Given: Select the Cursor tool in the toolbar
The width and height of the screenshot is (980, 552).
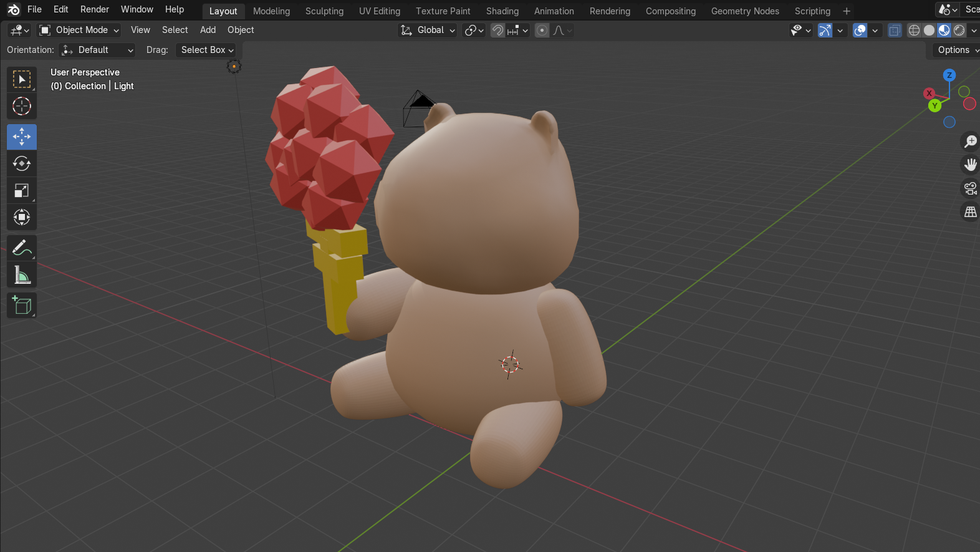Looking at the screenshot, I should [x=22, y=107].
